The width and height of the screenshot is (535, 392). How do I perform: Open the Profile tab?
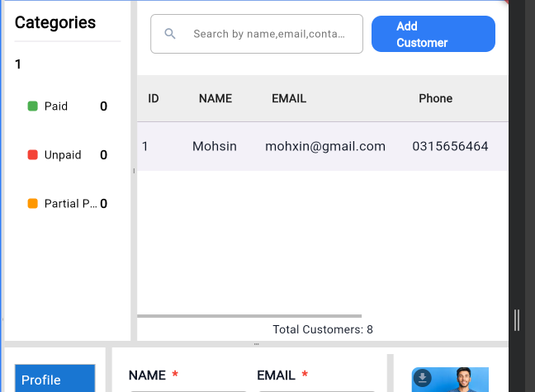55,380
